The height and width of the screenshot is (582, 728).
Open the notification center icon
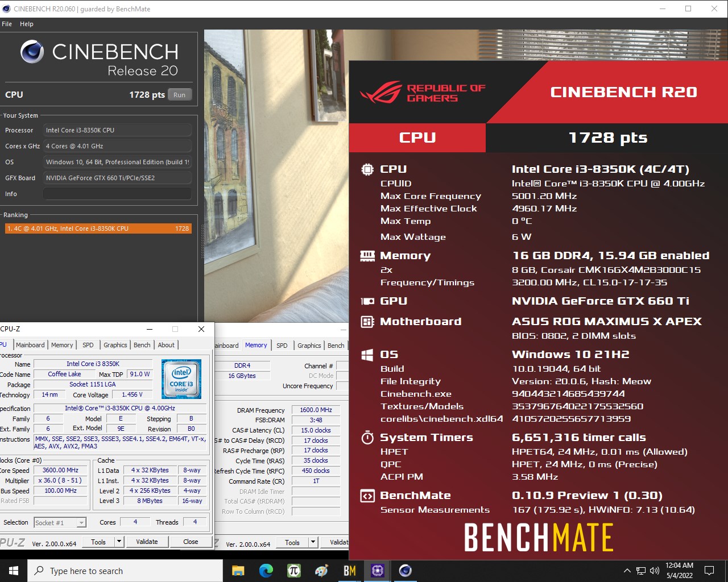tap(709, 571)
